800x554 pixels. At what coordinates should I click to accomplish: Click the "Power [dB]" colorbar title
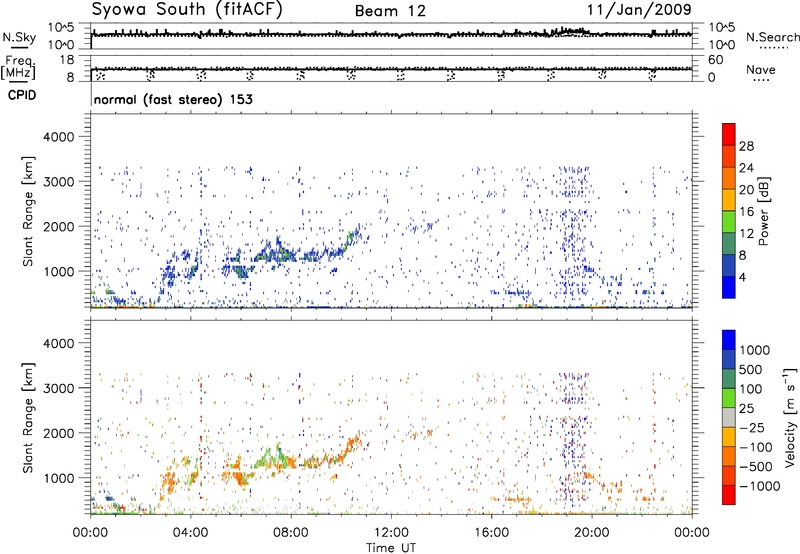click(764, 211)
